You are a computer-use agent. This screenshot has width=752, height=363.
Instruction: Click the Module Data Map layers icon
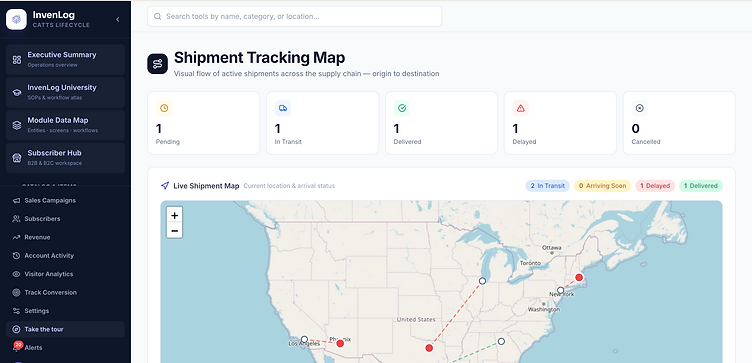click(17, 125)
